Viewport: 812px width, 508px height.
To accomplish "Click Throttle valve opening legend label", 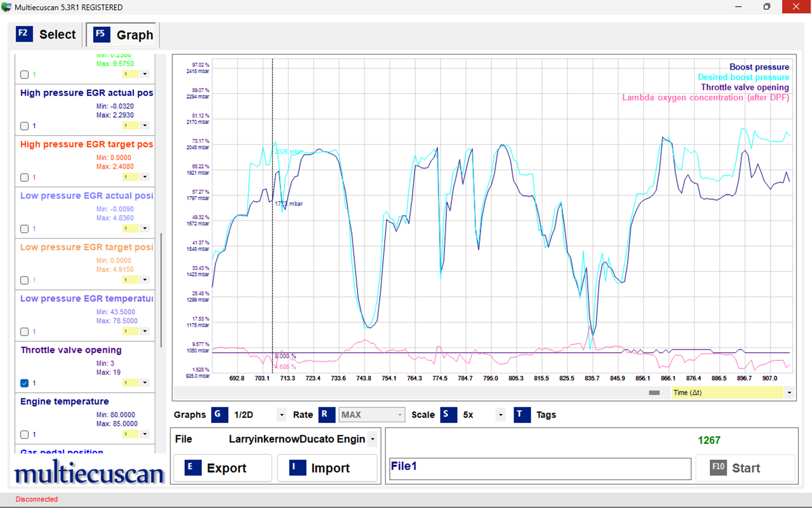I will (745, 87).
